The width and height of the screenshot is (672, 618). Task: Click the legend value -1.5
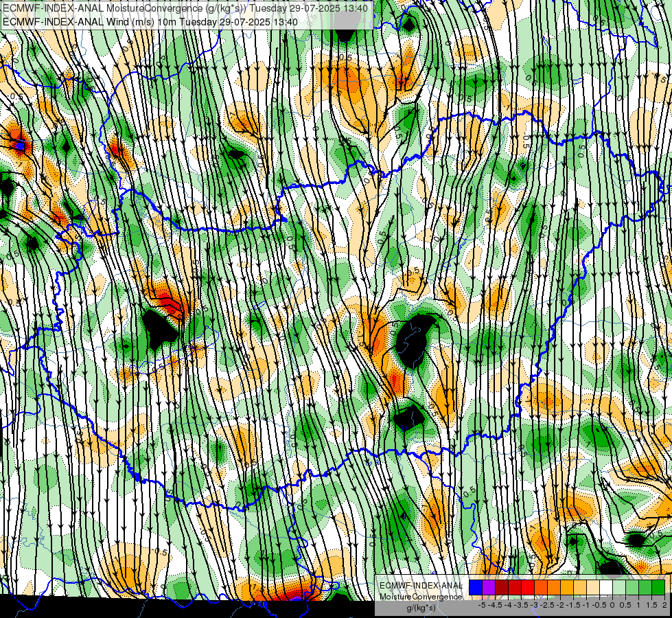click(573, 605)
